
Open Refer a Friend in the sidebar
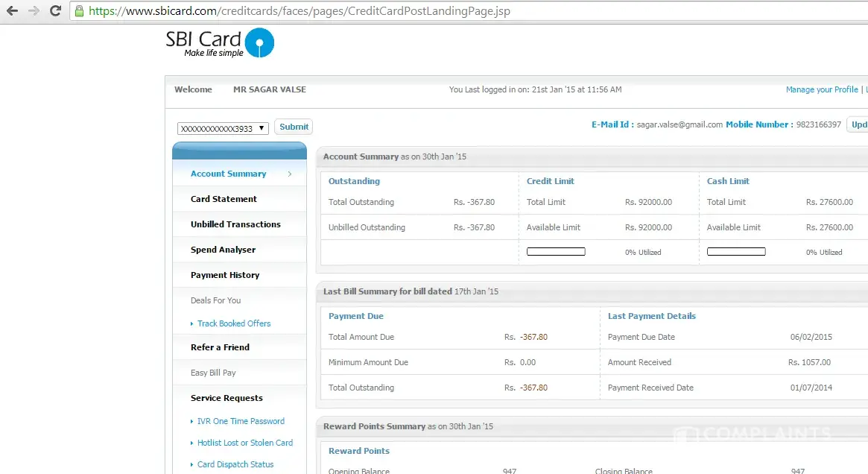[x=220, y=347]
